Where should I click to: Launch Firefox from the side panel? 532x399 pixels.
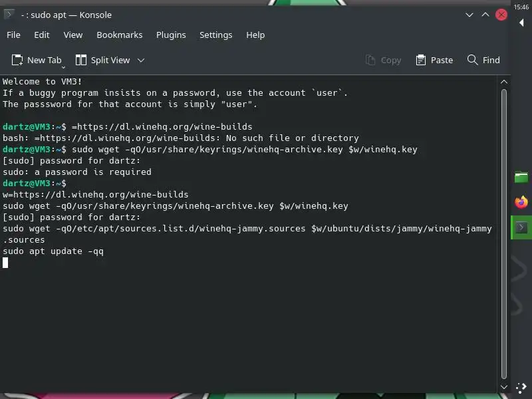pos(521,202)
